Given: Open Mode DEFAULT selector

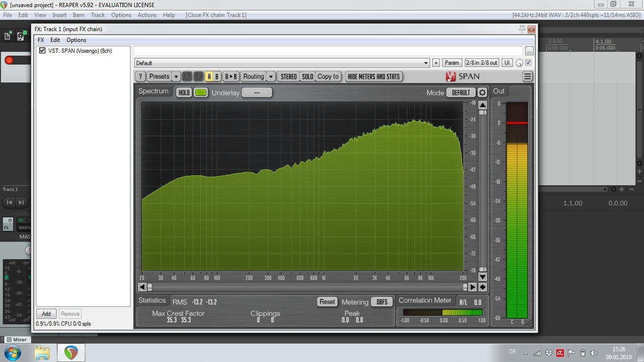Looking at the screenshot, I should pos(461,93).
